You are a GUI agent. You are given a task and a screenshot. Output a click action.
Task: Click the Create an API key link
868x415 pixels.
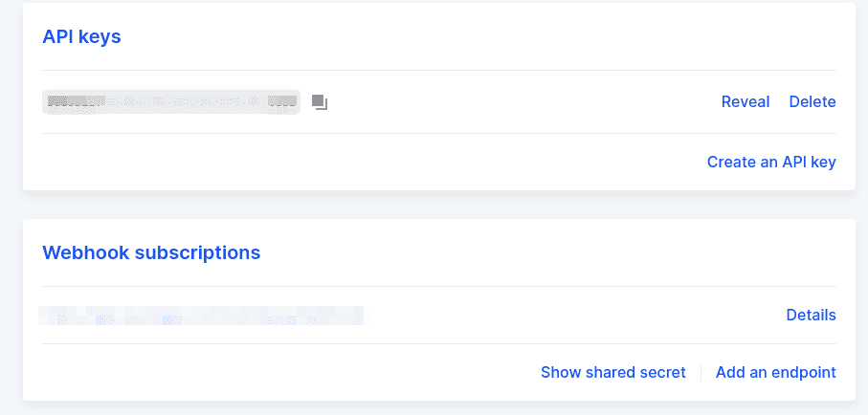click(x=771, y=163)
